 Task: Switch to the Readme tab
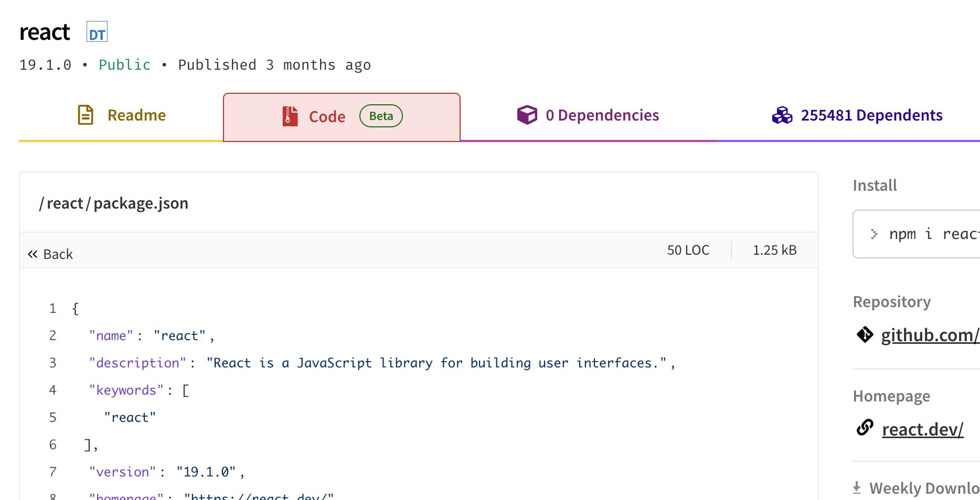click(x=136, y=115)
